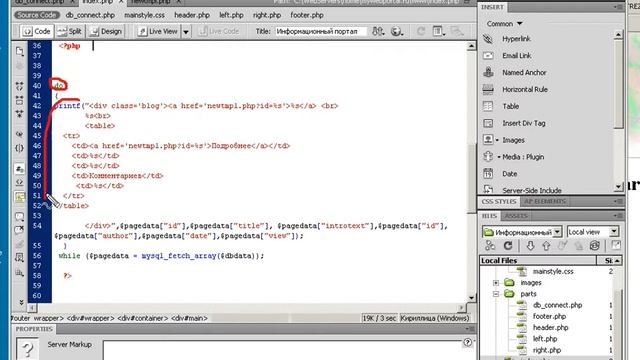The height and width of the screenshot is (360, 640).
Task: Select mainstyle.css in Local Files
Action: click(x=553, y=271)
